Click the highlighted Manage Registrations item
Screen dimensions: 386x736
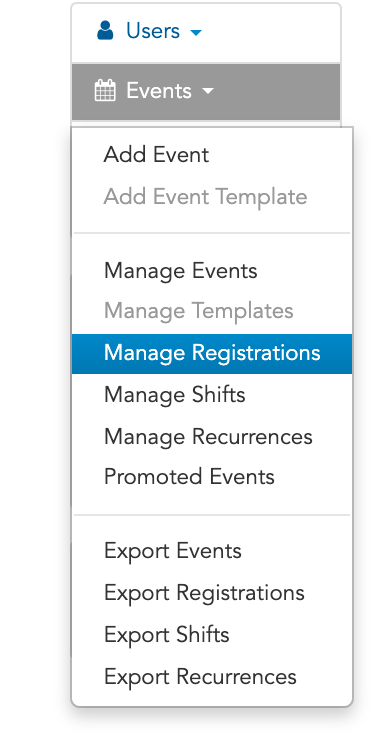[x=212, y=354]
